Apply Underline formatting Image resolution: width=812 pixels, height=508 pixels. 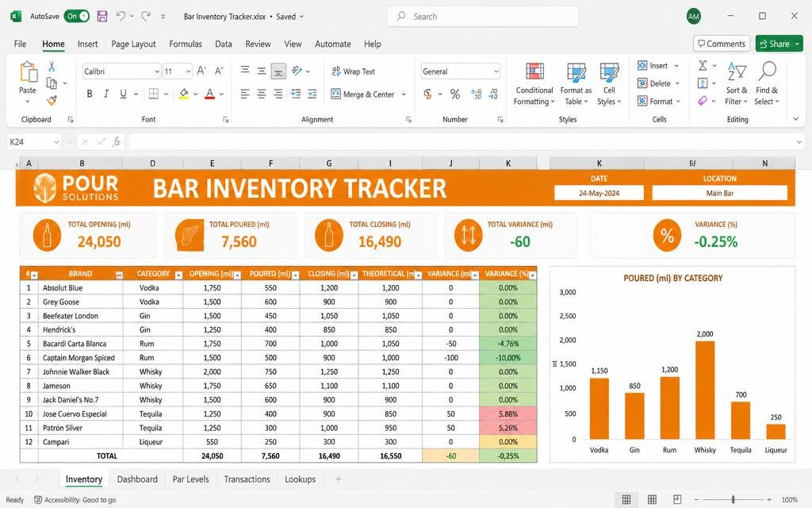click(123, 94)
